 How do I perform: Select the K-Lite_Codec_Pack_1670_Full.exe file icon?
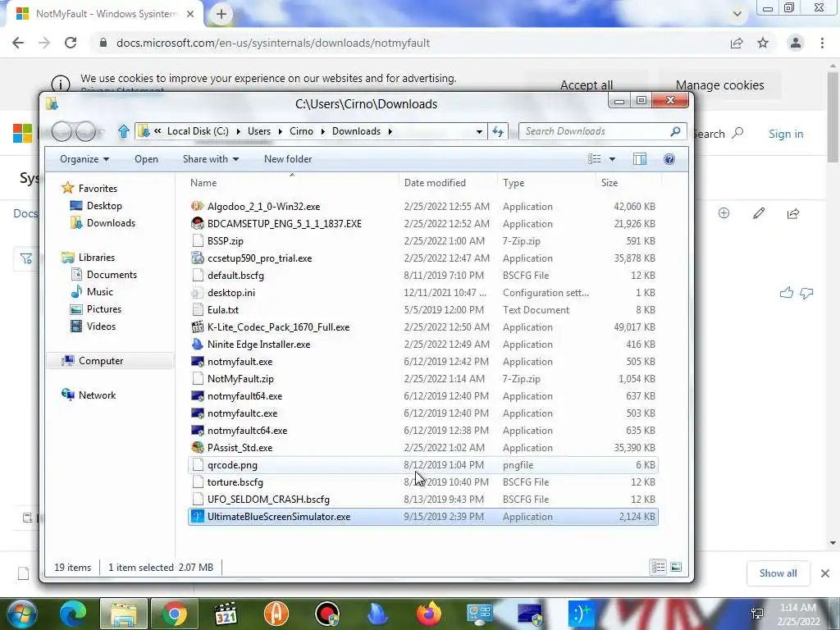197,326
